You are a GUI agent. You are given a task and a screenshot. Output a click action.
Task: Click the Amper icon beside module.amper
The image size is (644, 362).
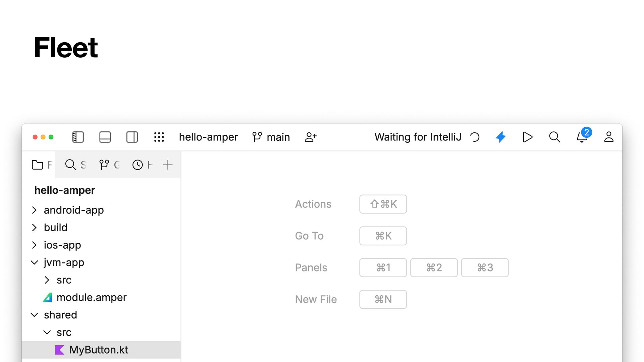[48, 297]
